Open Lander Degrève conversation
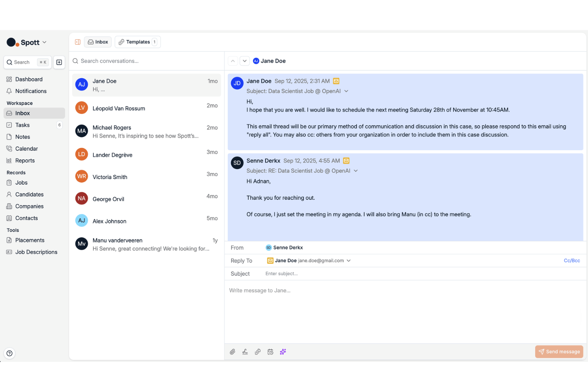Image resolution: width=588 pixels, height=392 pixels. (147, 154)
